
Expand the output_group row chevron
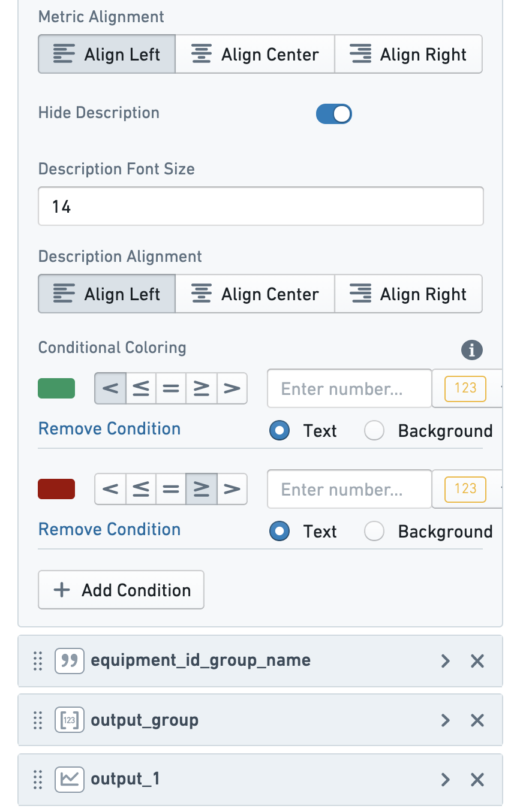pos(445,720)
